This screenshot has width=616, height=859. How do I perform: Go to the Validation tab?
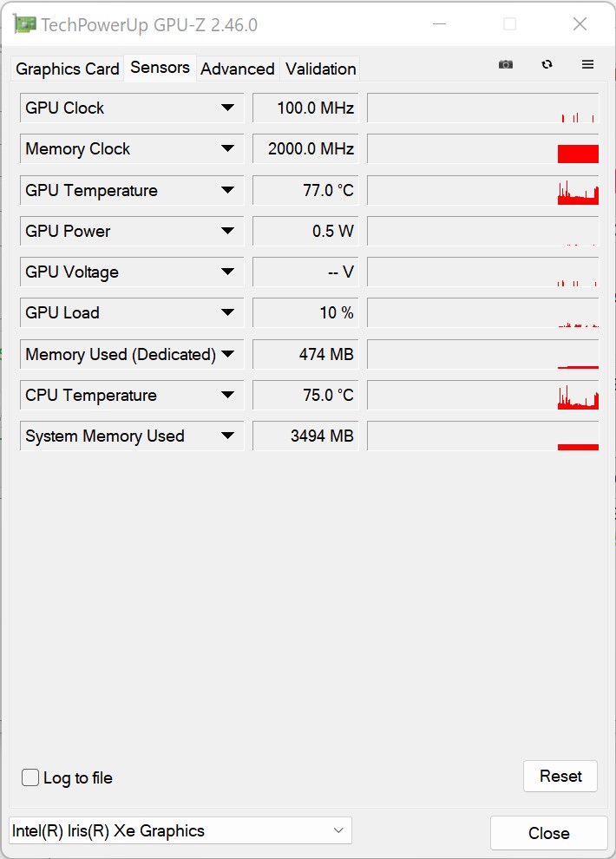(320, 69)
